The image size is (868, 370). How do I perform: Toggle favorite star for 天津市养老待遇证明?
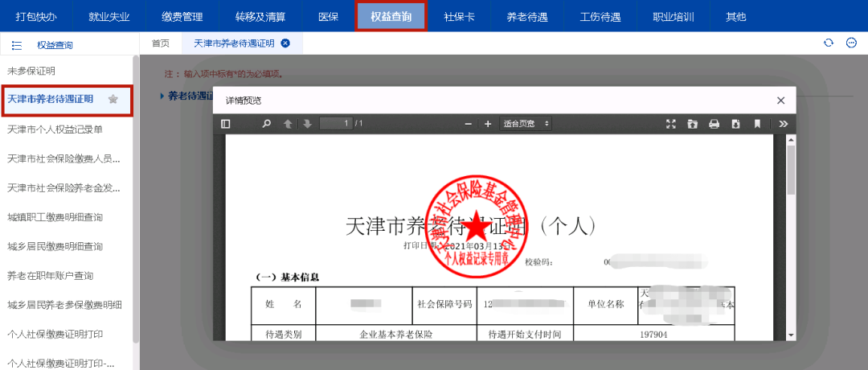[x=113, y=99]
